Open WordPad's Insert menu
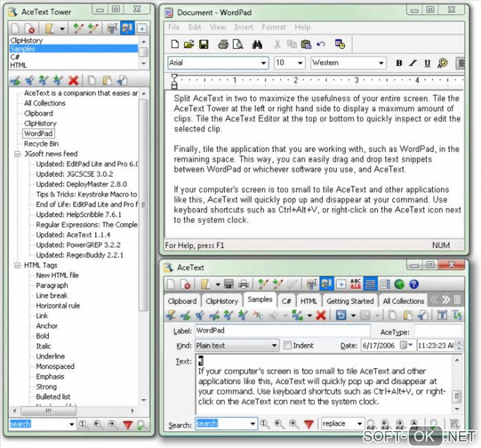Viewport: 481px width, 448px height. pyautogui.click(x=244, y=27)
